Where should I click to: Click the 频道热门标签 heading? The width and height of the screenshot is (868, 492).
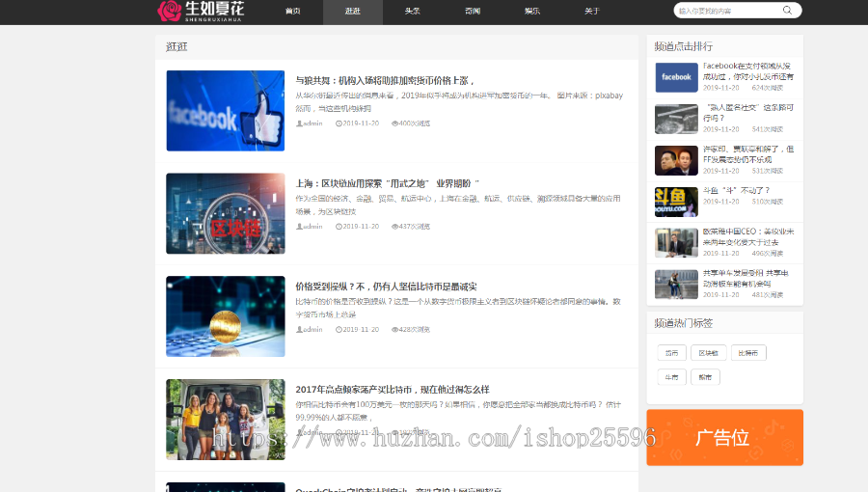[684, 323]
